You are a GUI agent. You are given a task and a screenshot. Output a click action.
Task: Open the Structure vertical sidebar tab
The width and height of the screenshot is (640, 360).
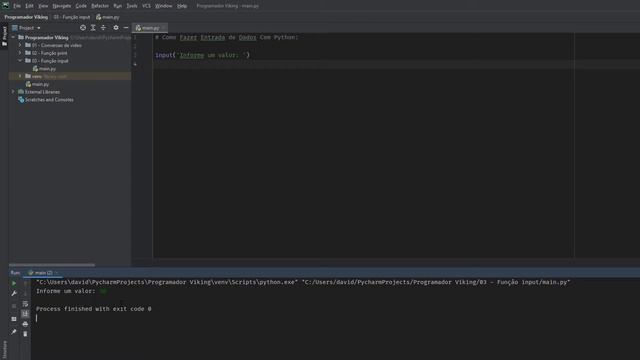4,349
